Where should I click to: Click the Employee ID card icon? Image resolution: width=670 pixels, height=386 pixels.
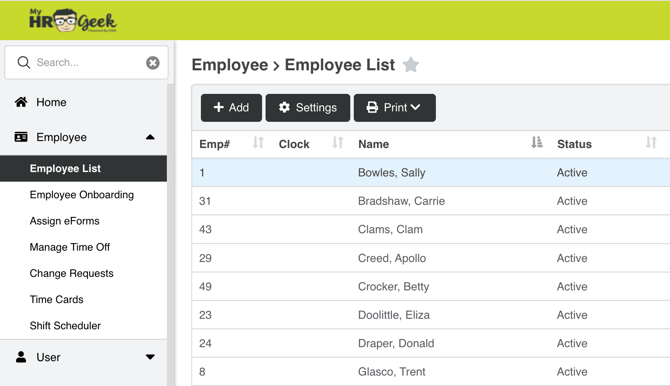coord(21,137)
